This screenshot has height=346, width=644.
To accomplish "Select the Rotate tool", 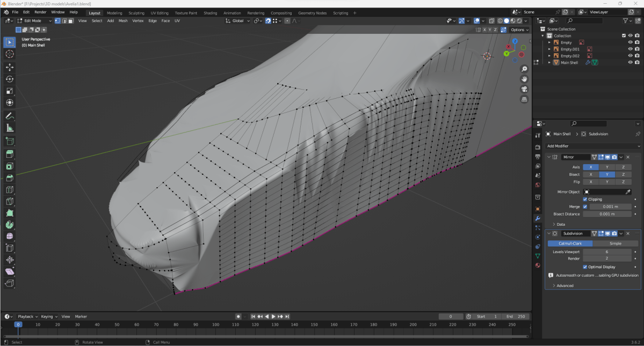I will pyautogui.click(x=10, y=79).
